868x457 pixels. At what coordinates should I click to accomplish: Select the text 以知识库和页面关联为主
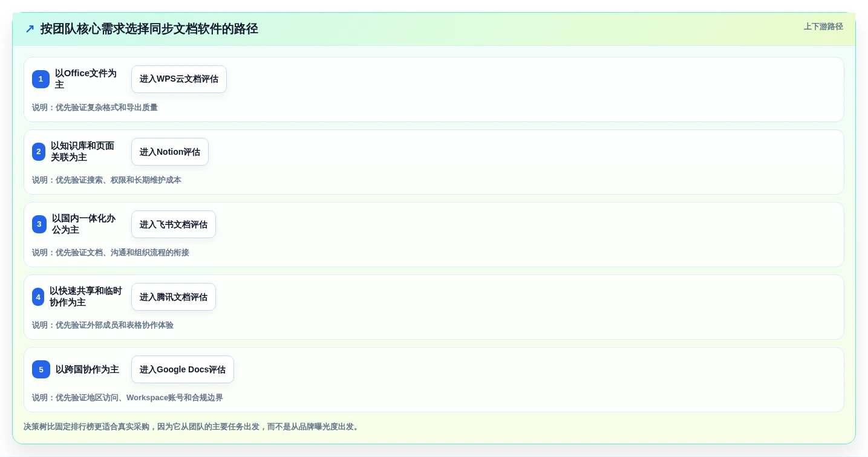pyautogui.click(x=83, y=152)
